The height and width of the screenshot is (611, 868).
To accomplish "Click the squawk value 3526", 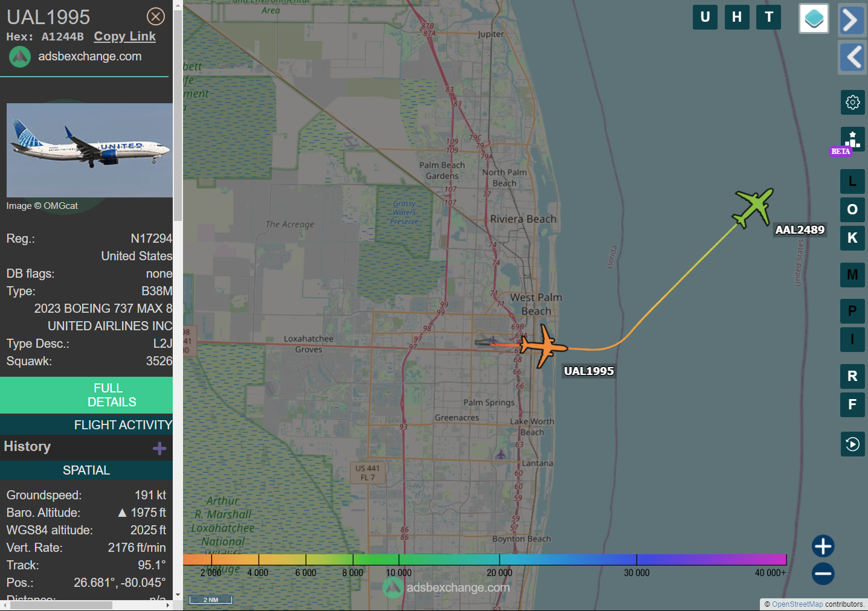I will [x=159, y=361].
